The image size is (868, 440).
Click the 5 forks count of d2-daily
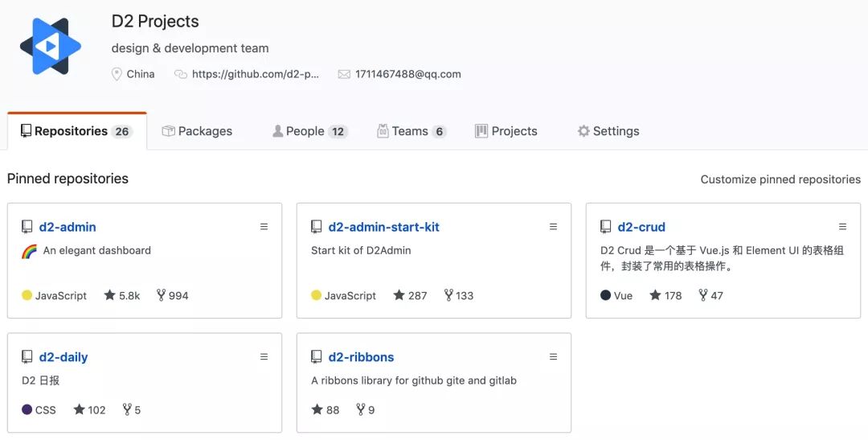click(x=132, y=410)
